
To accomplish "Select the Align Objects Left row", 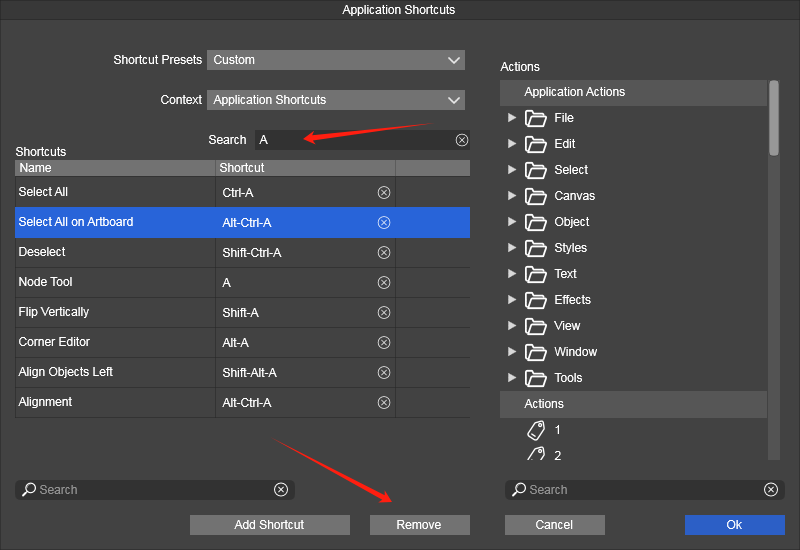I will click(x=115, y=372).
